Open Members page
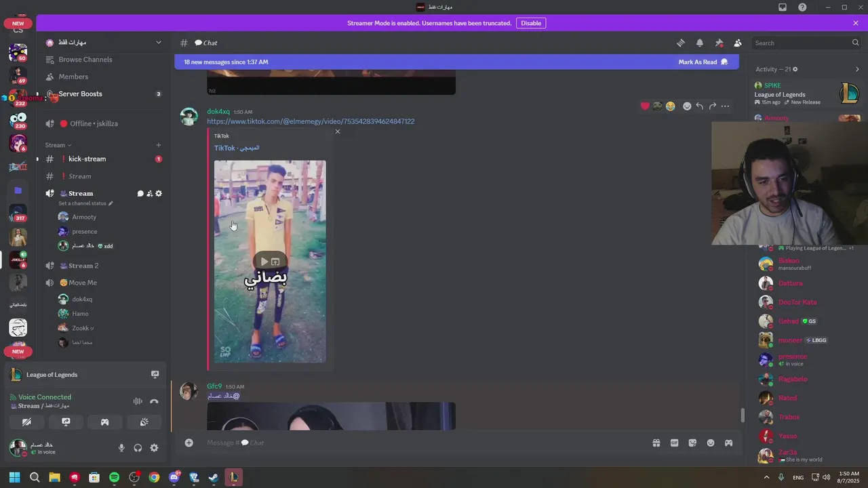Viewport: 868px width, 488px height. click(x=103, y=77)
